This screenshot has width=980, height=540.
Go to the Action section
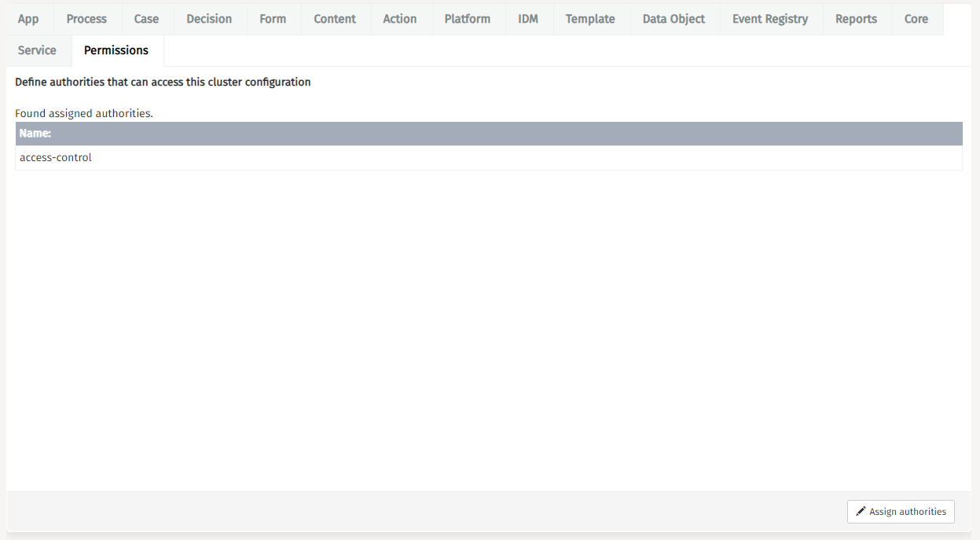click(399, 18)
